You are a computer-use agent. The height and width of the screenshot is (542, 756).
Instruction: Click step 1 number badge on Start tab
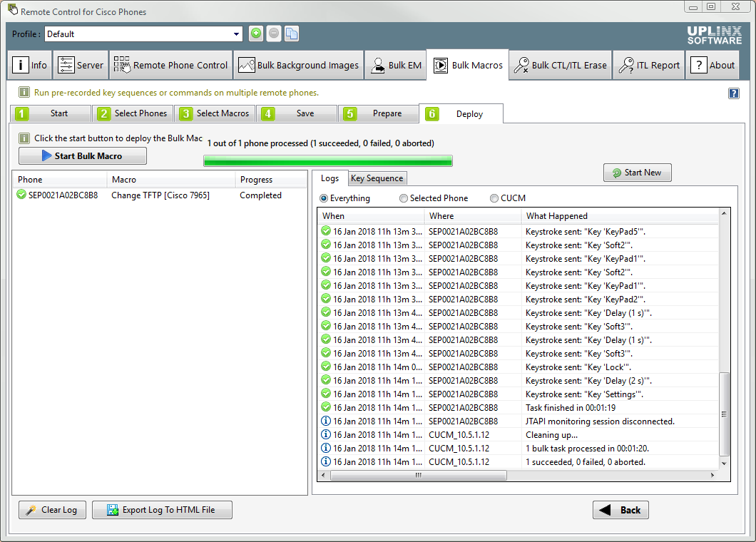pos(21,114)
